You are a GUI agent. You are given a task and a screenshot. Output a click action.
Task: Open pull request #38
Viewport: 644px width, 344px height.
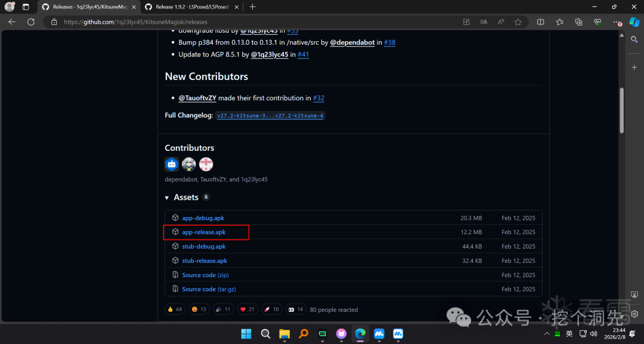(x=389, y=42)
